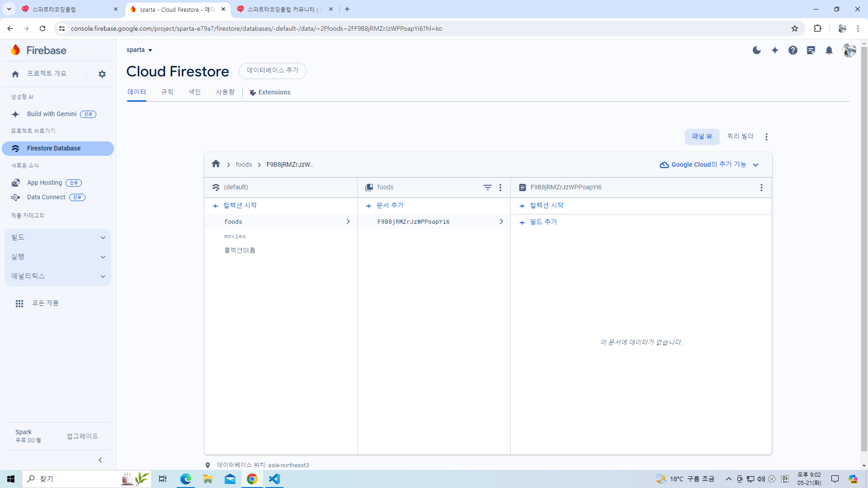This screenshot has width=868, height=488.
Task: Click the Firebase logo icon
Action: point(16,50)
